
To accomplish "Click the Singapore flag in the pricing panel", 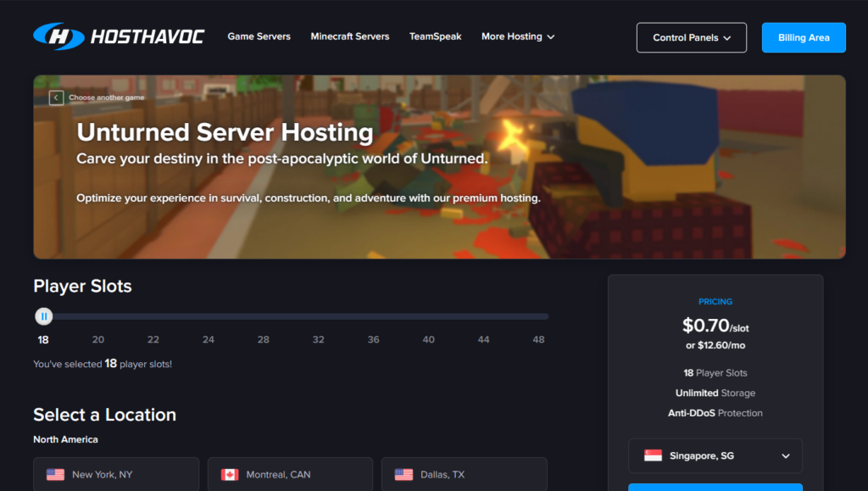I will point(654,455).
